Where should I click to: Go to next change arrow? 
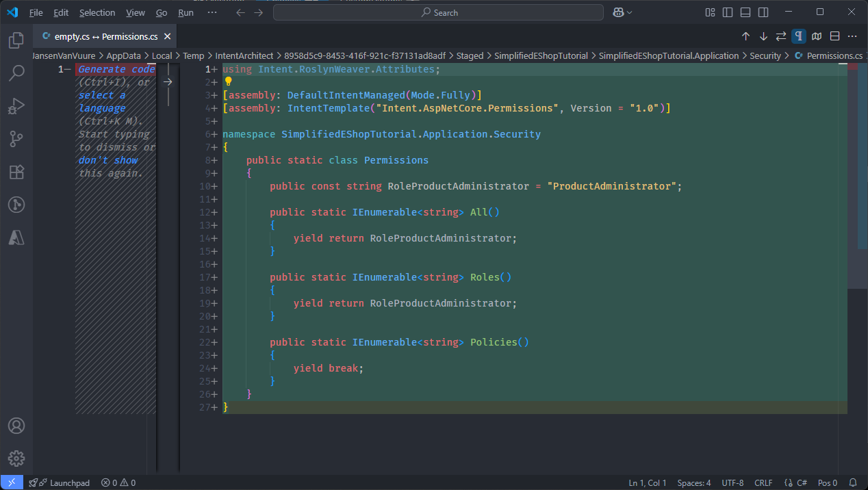click(764, 36)
